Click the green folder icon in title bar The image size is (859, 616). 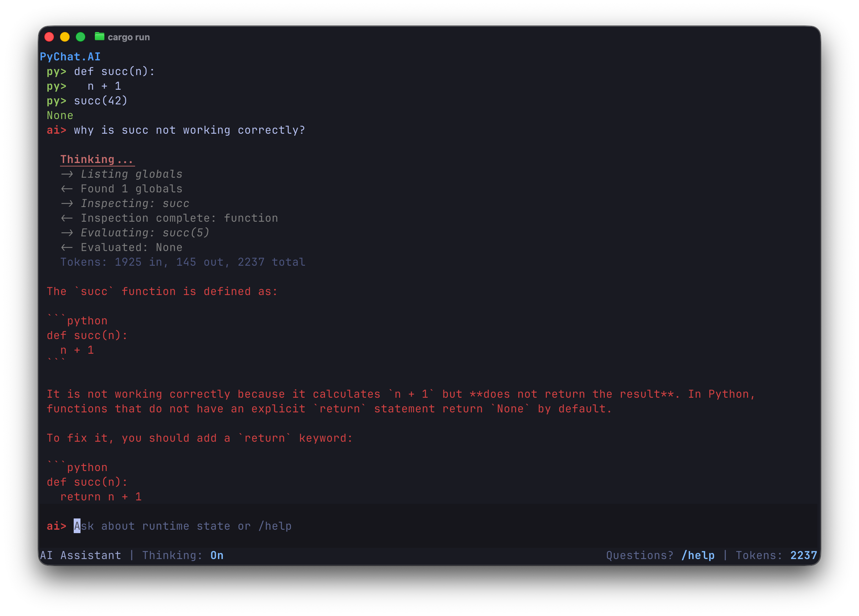[99, 37]
